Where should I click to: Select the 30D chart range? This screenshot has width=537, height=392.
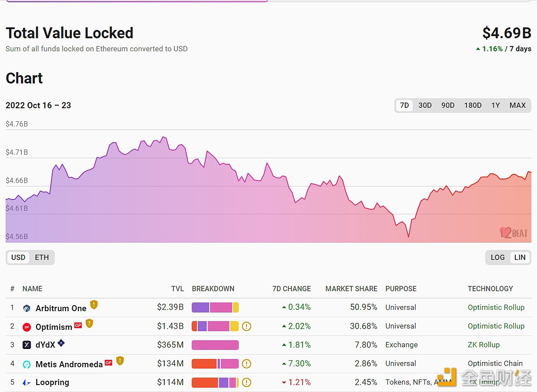pos(425,105)
